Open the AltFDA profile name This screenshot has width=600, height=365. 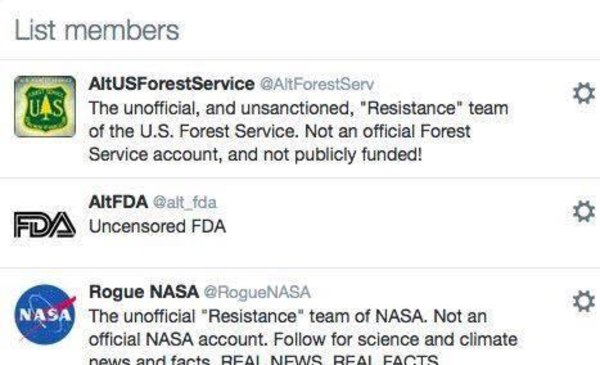pyautogui.click(x=118, y=202)
